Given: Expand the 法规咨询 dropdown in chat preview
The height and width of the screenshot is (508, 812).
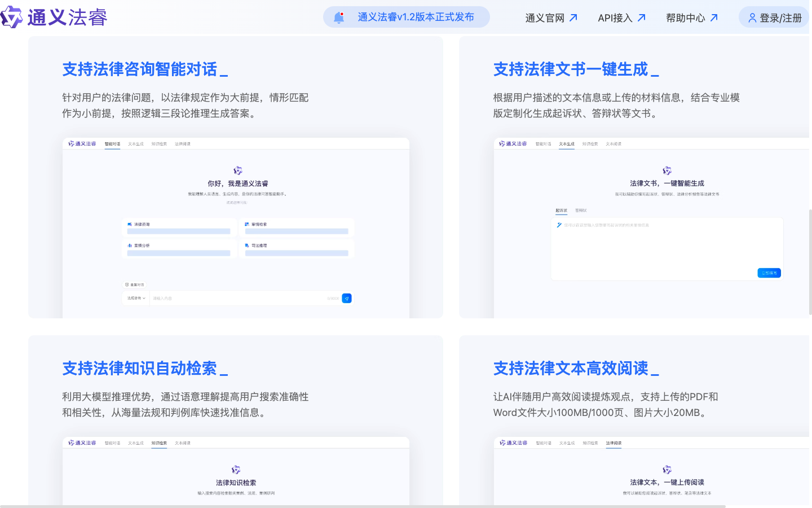Looking at the screenshot, I should pos(136,298).
